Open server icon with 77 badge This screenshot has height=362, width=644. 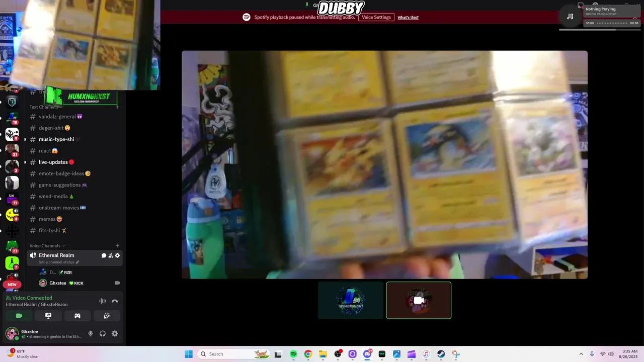click(12, 247)
